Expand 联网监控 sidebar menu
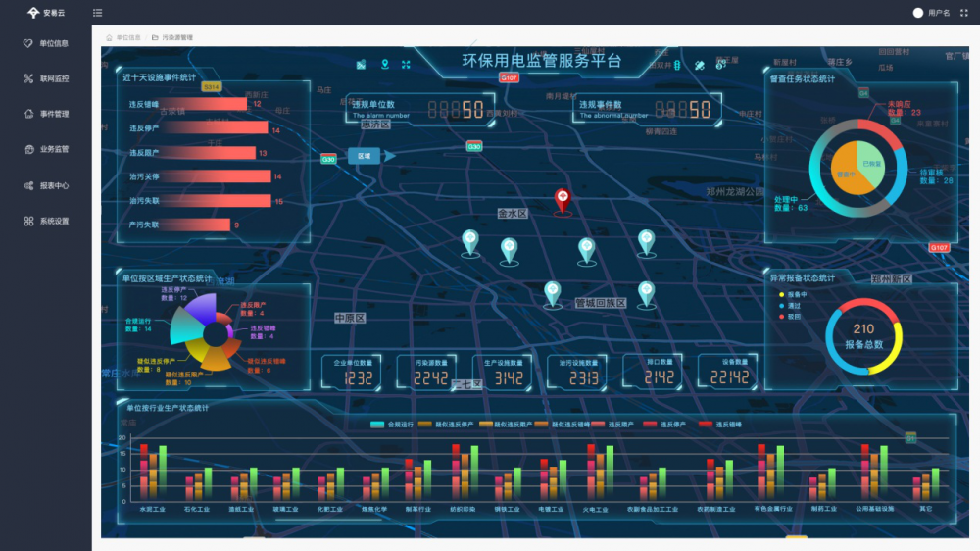 point(47,78)
